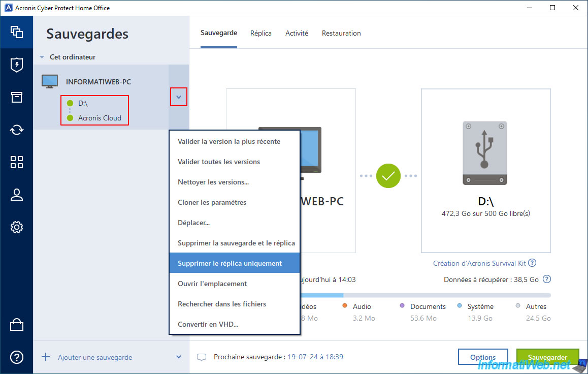
Task: Close the Acronis Cyber Protect Home Office window
Action: click(x=576, y=8)
